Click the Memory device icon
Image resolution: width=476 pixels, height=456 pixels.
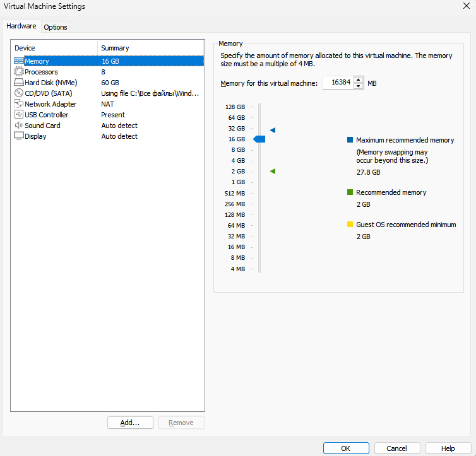point(18,61)
